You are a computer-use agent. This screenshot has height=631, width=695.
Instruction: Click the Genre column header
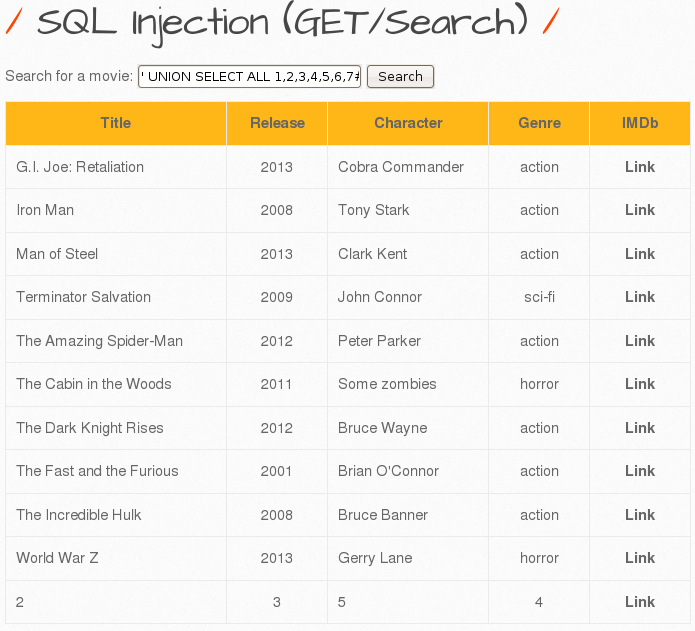539,123
